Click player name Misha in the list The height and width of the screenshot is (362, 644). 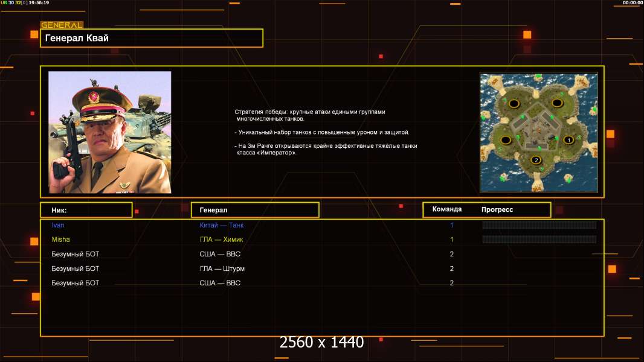[x=60, y=240]
